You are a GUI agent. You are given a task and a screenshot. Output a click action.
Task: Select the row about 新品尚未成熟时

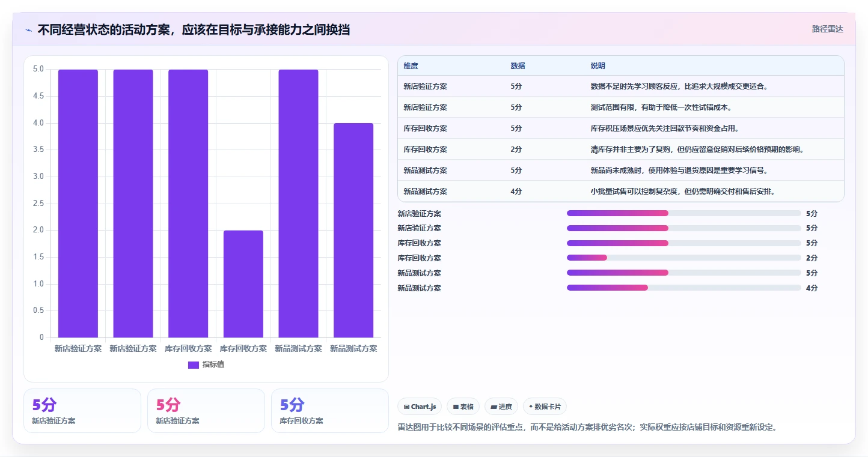click(x=621, y=171)
